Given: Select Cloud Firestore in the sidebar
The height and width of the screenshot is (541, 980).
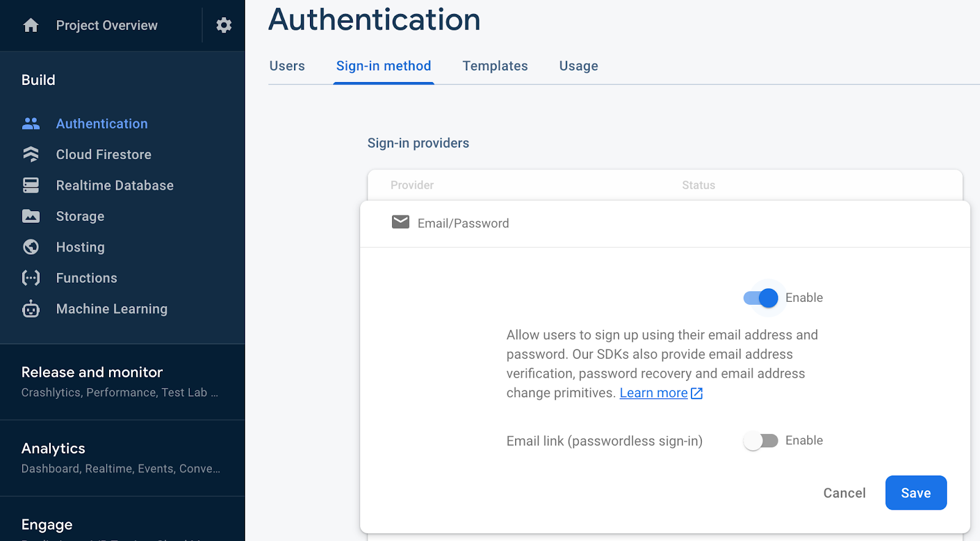Looking at the screenshot, I should pyautogui.click(x=103, y=154).
